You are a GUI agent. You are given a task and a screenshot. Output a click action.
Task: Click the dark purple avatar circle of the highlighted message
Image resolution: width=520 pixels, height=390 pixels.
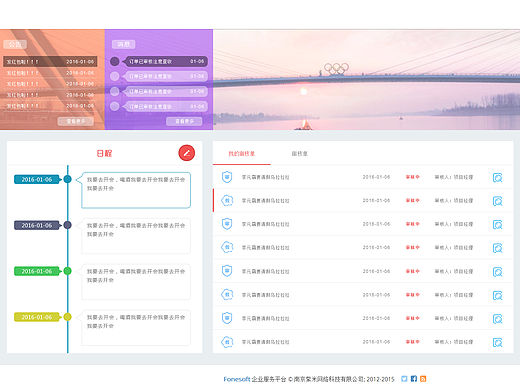click(115, 61)
